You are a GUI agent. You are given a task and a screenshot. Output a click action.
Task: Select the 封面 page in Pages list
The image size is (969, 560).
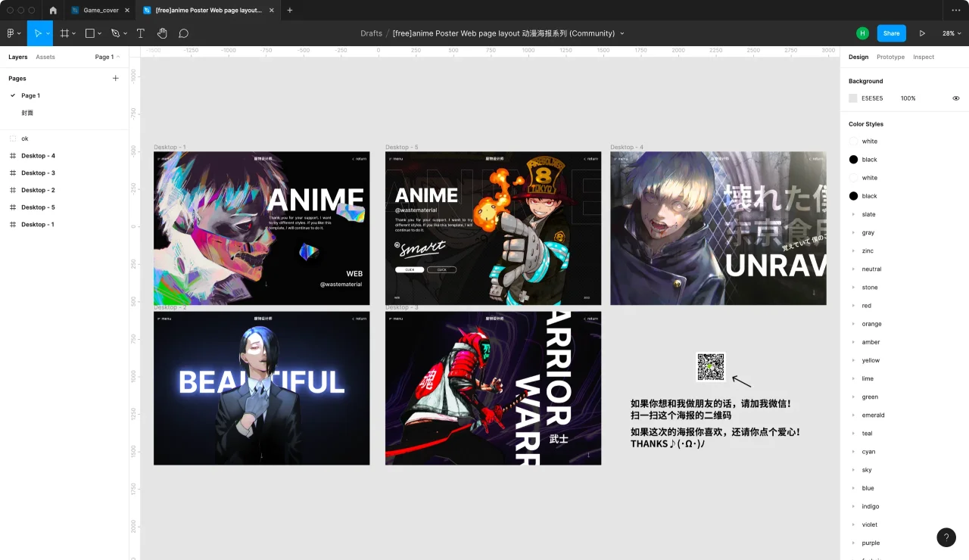pyautogui.click(x=27, y=113)
